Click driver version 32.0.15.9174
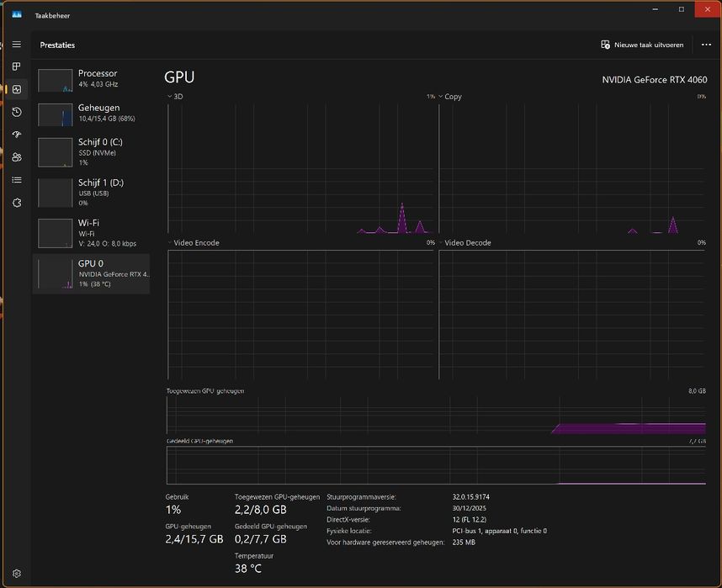 pyautogui.click(x=470, y=497)
